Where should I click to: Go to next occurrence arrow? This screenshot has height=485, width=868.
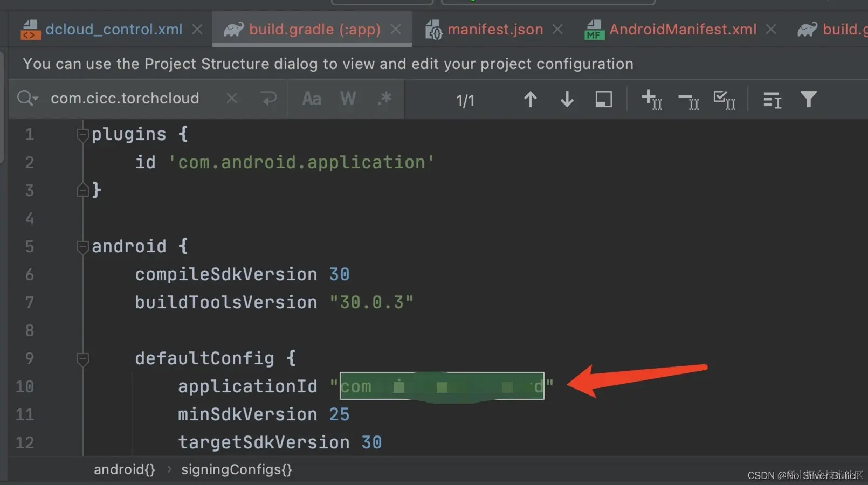pos(567,99)
